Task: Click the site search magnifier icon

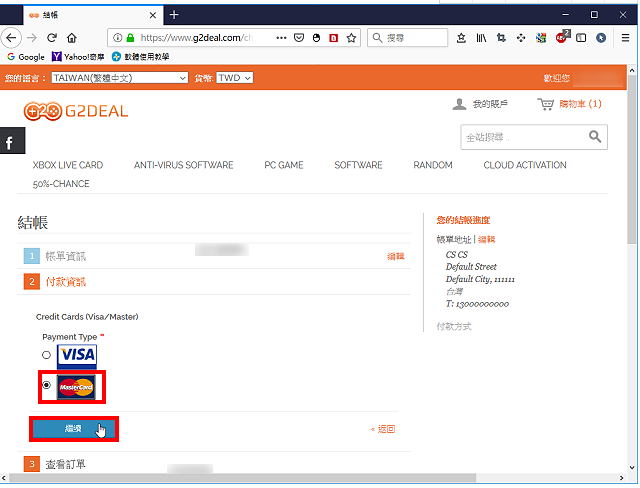Action: pos(595,137)
